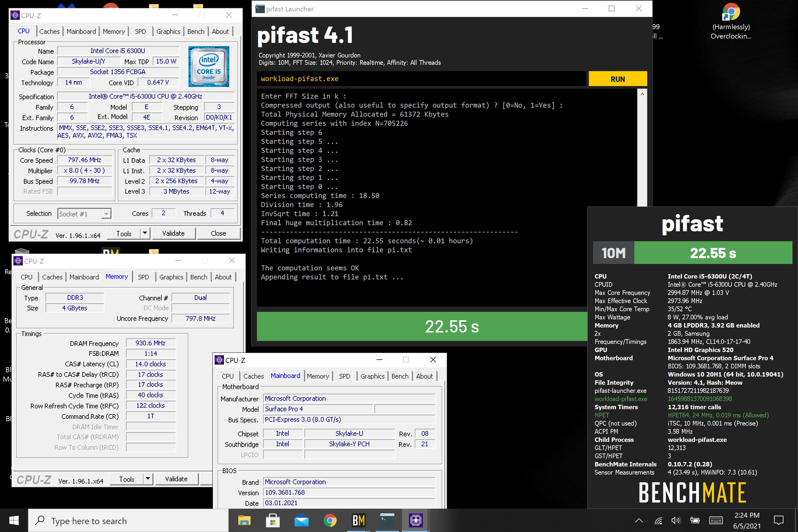Click BenchMate logo in result panel

pos(692,492)
